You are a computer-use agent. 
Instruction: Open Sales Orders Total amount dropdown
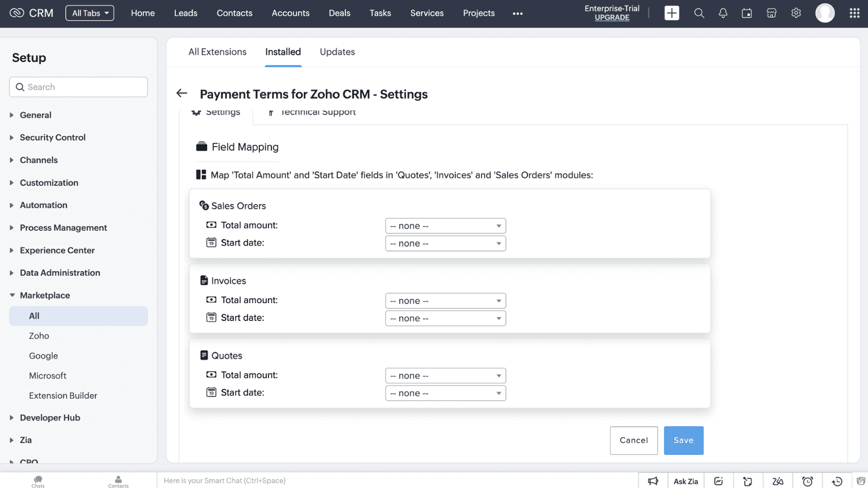[445, 226]
